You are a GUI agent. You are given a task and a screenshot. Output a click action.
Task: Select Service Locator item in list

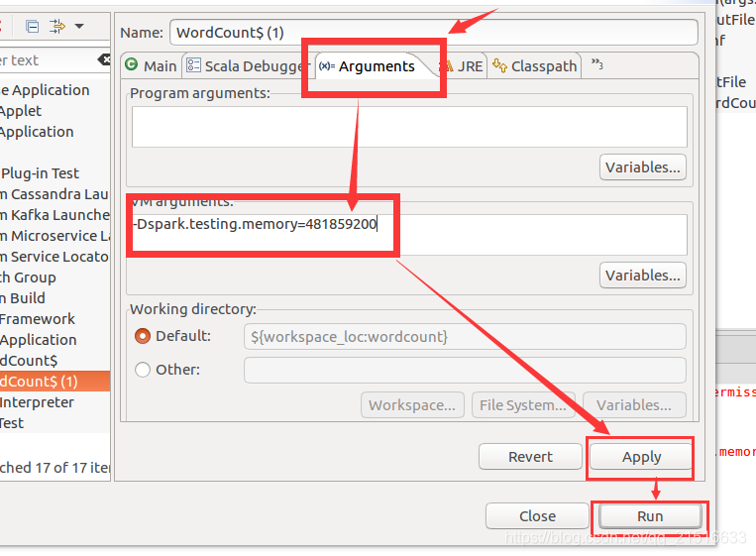tap(54, 257)
